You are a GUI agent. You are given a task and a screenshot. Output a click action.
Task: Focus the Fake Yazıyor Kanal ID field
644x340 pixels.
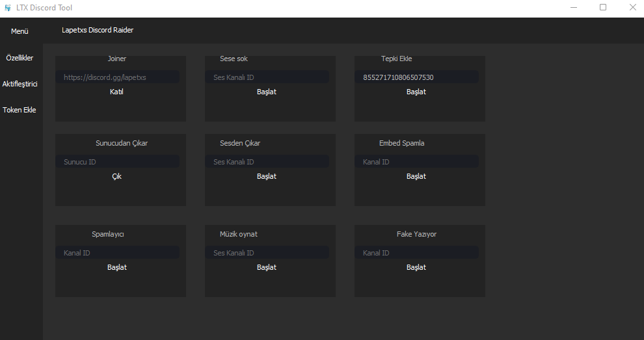pyautogui.click(x=416, y=253)
